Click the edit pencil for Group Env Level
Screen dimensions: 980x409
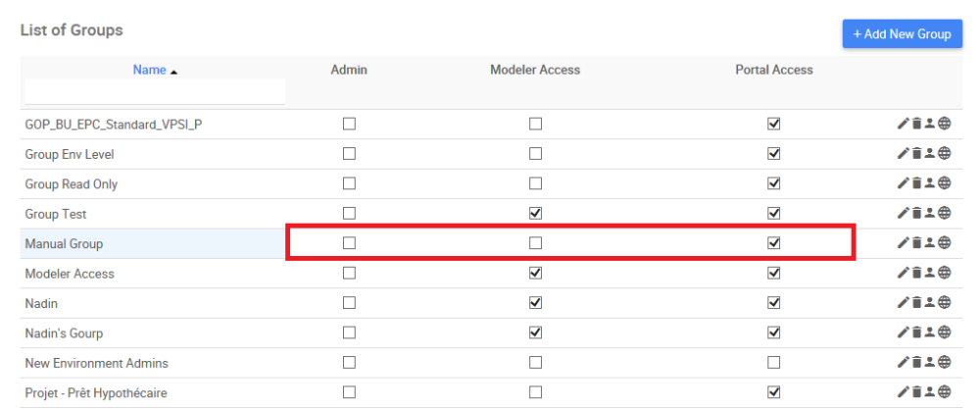(903, 154)
